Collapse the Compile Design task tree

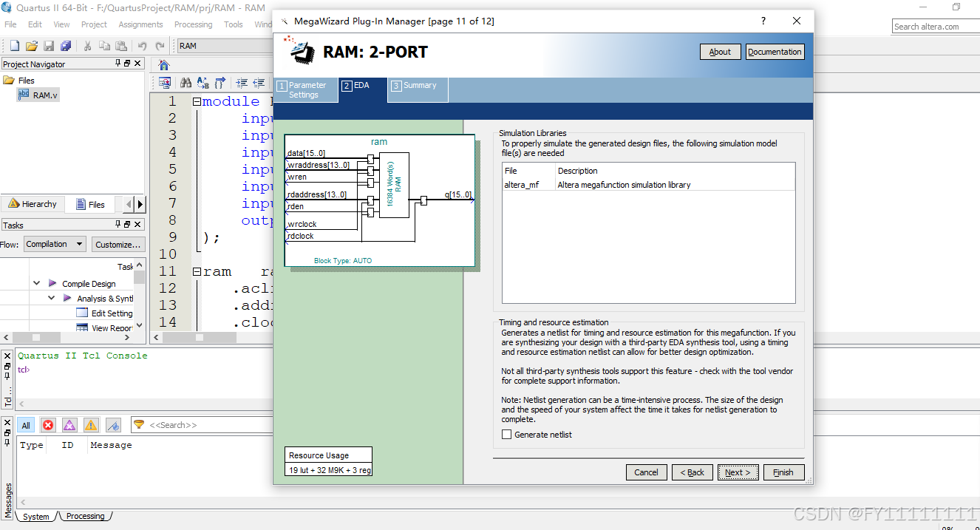pos(37,283)
